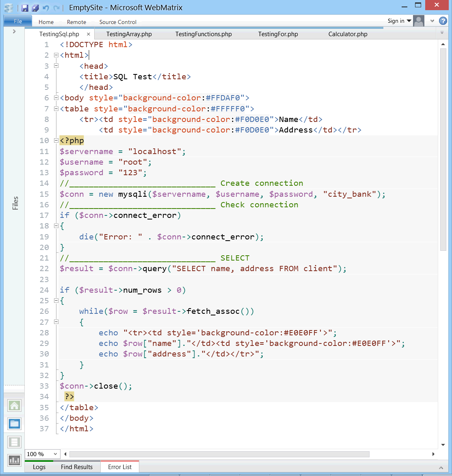This screenshot has width=452, height=476.
Task: Click the fetch_assoc call on line 26
Action: click(213, 311)
